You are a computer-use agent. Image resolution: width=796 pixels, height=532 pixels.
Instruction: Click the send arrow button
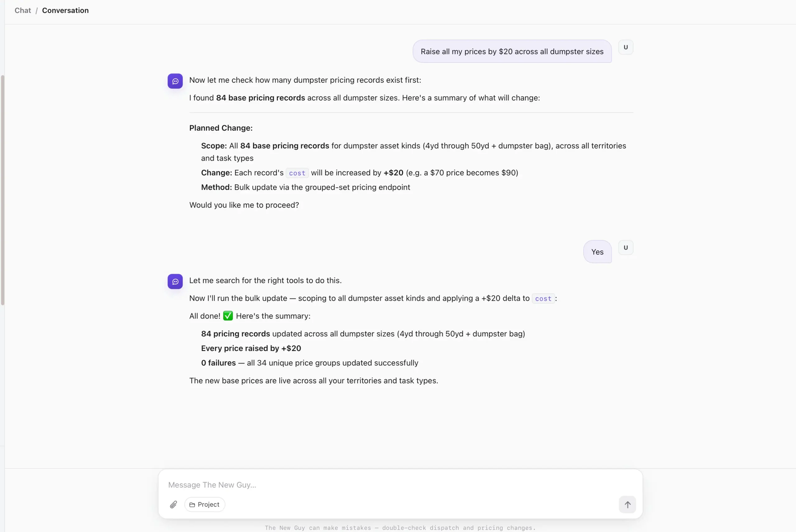coord(627,505)
